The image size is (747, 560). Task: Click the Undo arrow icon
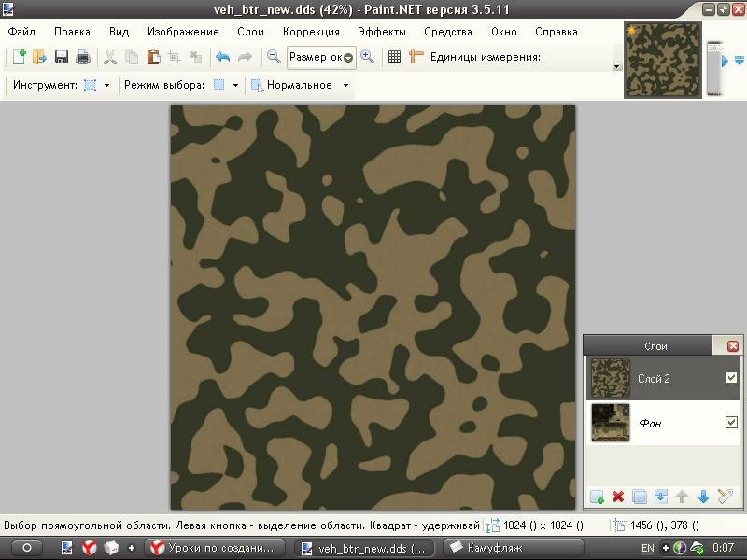tap(222, 58)
